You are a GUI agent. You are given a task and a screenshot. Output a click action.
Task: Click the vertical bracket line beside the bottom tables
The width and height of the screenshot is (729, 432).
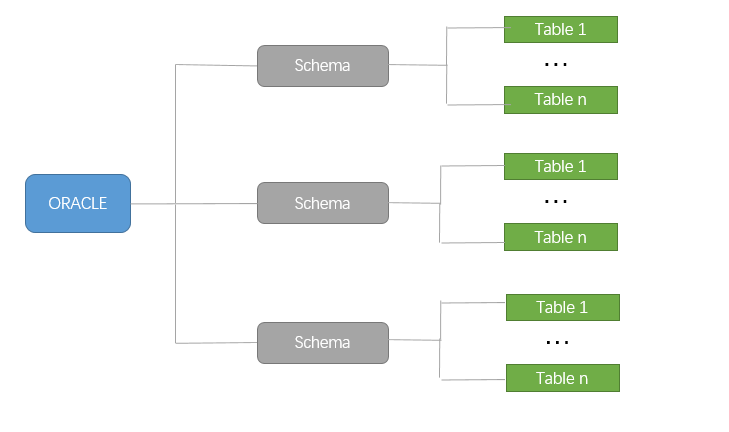click(440, 341)
